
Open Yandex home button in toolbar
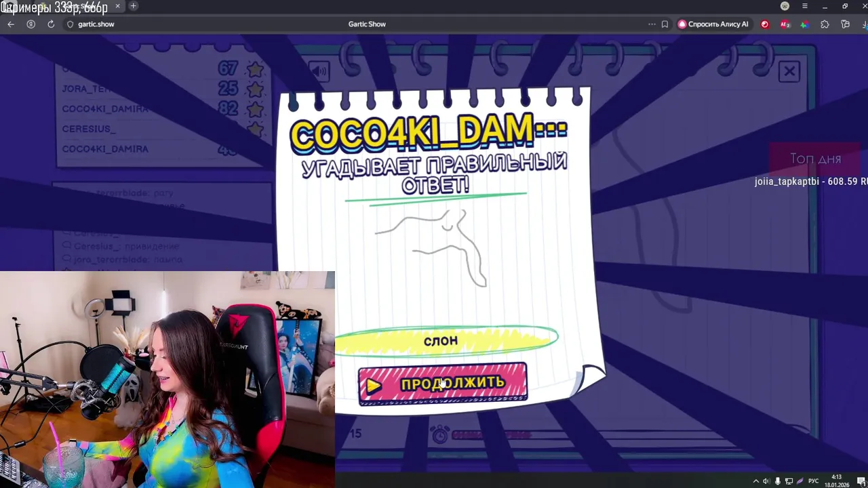(x=31, y=24)
